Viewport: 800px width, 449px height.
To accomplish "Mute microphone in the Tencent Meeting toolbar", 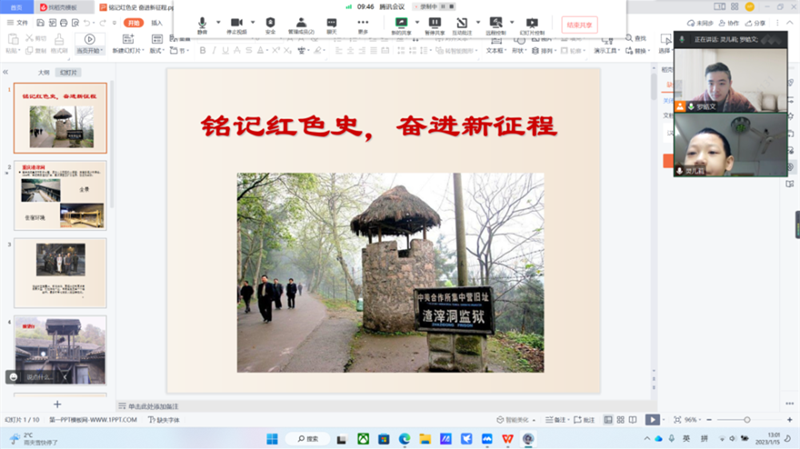I will point(202,25).
